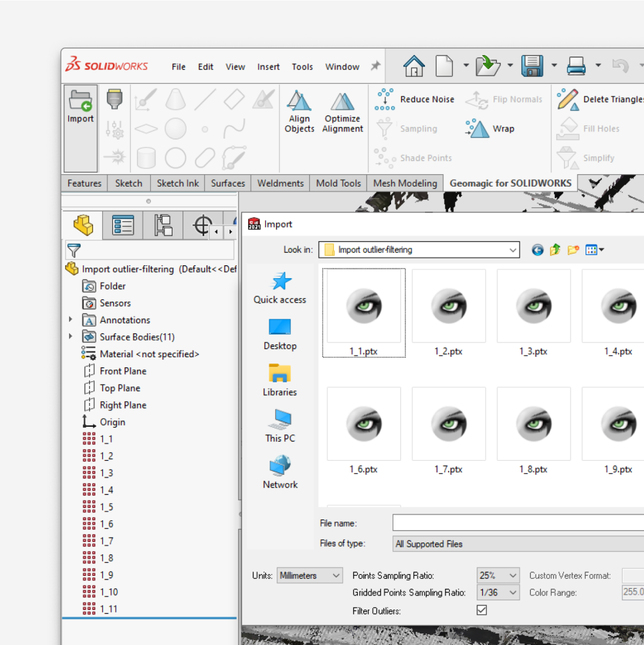Screen dimensions: 644x645
Task: Switch to the Mesh Modeling tab
Action: tap(405, 183)
